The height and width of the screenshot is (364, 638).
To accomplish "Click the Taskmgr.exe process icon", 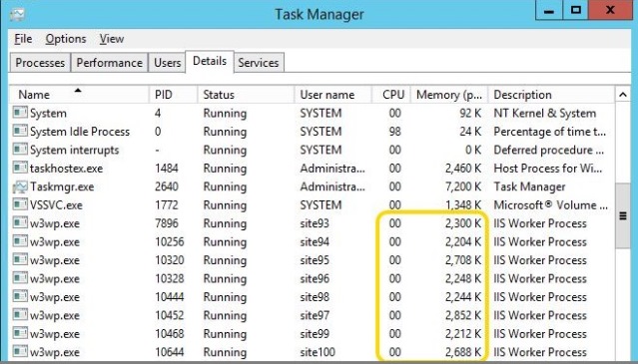I will point(20,186).
